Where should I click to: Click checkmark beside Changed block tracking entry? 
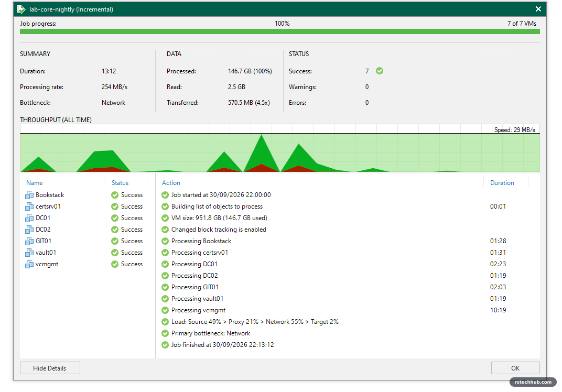(x=165, y=230)
